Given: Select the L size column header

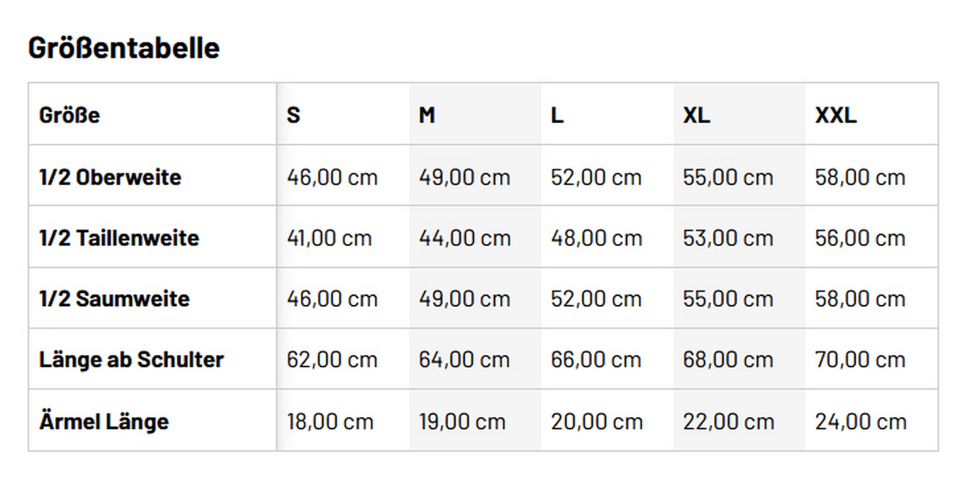Looking at the screenshot, I should pyautogui.click(x=557, y=115).
